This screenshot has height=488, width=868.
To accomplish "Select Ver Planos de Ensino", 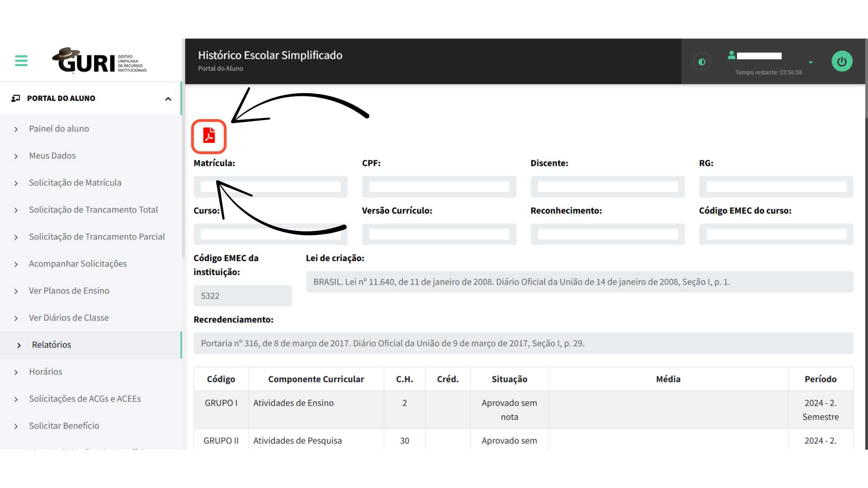I will pyautogui.click(x=69, y=291).
